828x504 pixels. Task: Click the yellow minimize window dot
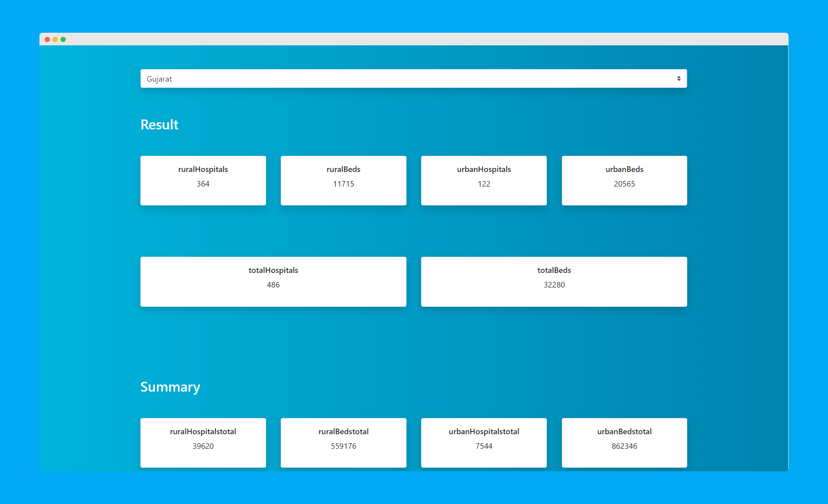(x=55, y=39)
